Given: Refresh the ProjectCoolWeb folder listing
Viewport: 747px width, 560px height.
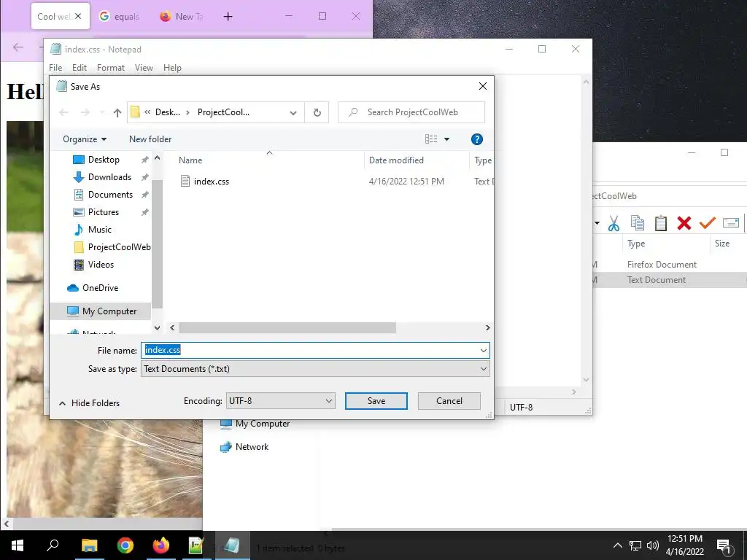Looking at the screenshot, I should click(317, 112).
